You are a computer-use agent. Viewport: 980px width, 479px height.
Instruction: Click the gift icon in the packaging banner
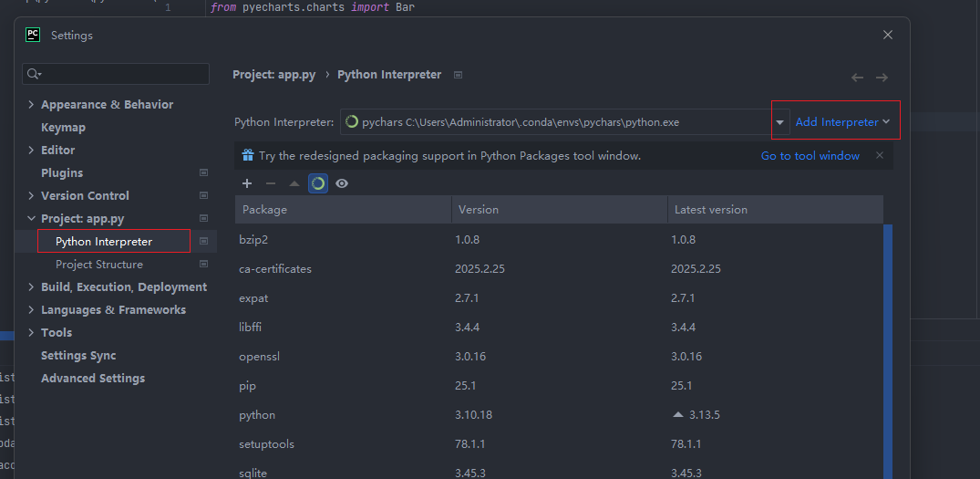coord(248,155)
